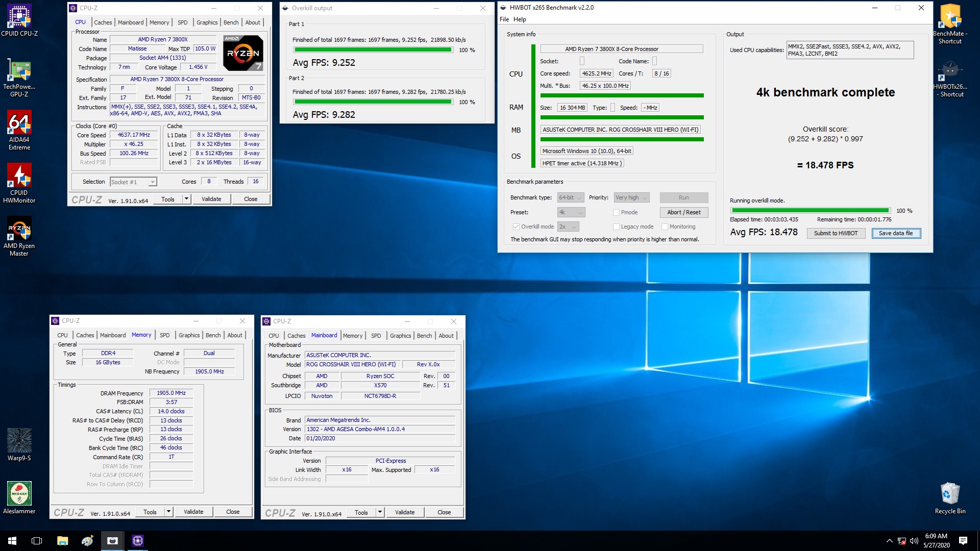
Task: Open CPUID HWMonitor desktop icon
Action: 19,183
